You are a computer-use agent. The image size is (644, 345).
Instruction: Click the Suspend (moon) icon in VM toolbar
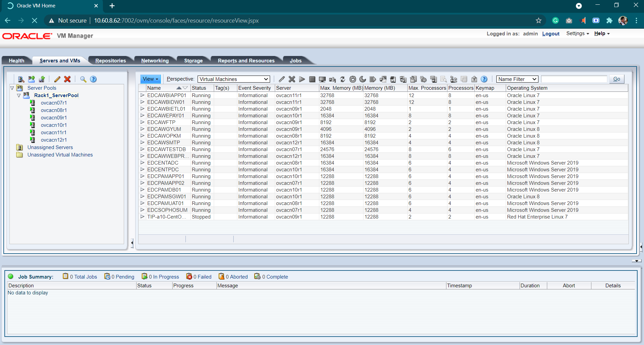tap(363, 79)
